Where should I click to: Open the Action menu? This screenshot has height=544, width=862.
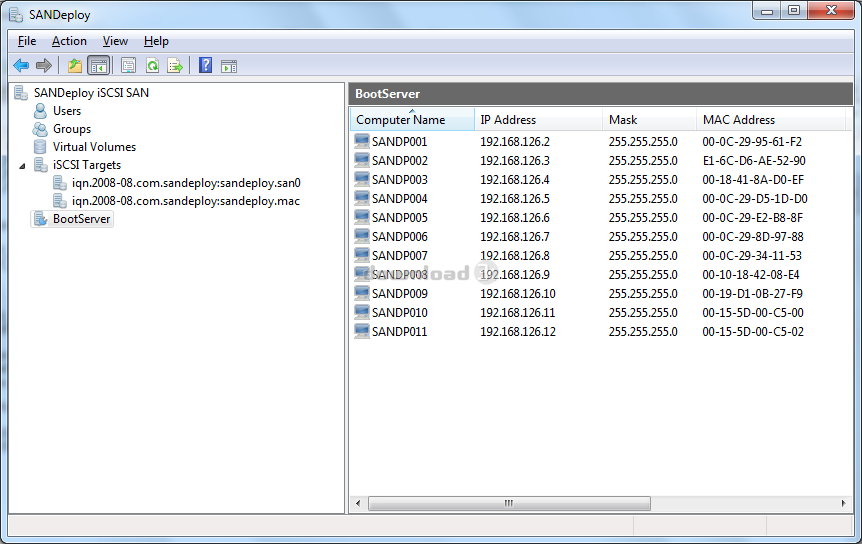tap(69, 41)
